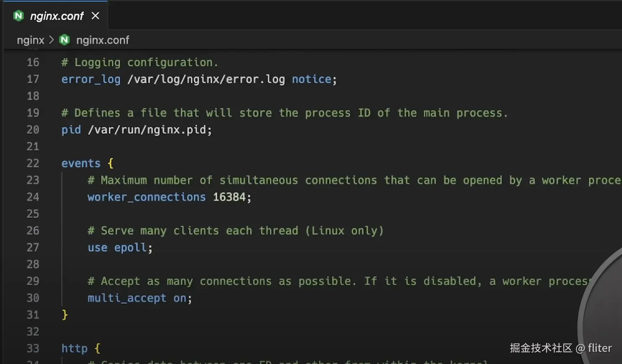The height and width of the screenshot is (364, 622).
Task: Open the nginx folder breadcrumb
Action: (30, 40)
